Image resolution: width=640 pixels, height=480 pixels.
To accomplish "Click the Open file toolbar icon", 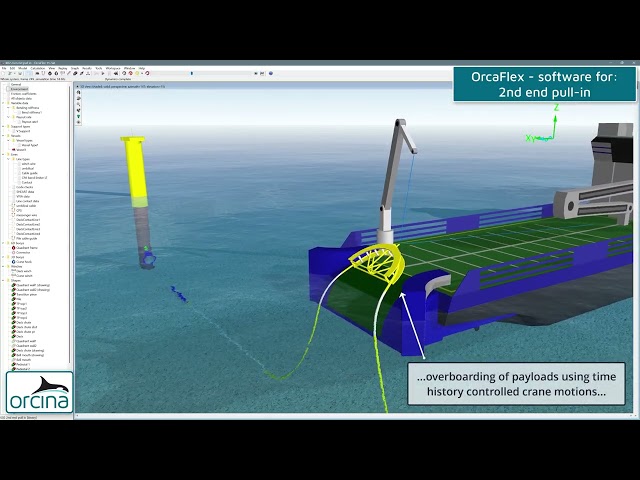I will (10, 73).
